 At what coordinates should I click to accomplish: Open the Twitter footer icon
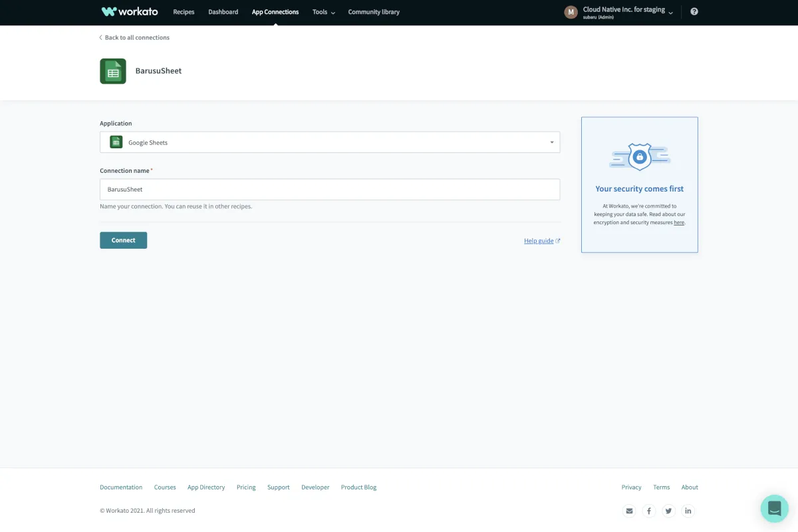[x=668, y=511]
